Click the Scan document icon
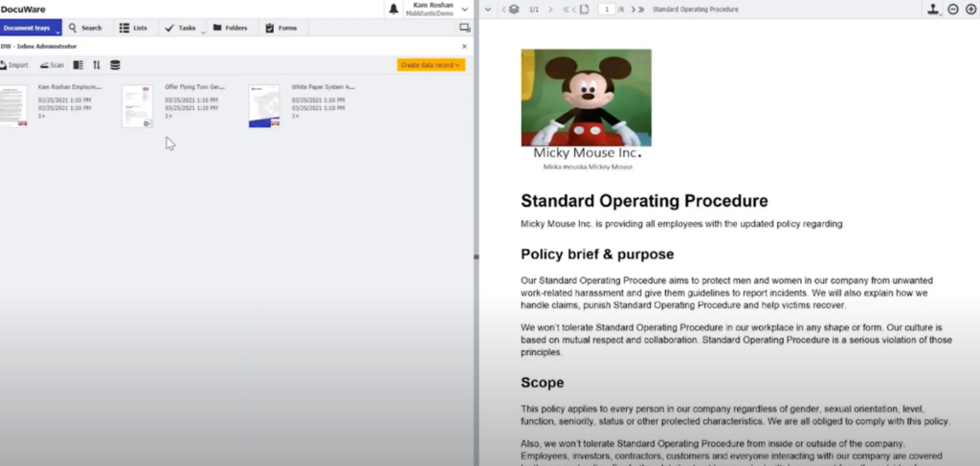 click(52, 65)
